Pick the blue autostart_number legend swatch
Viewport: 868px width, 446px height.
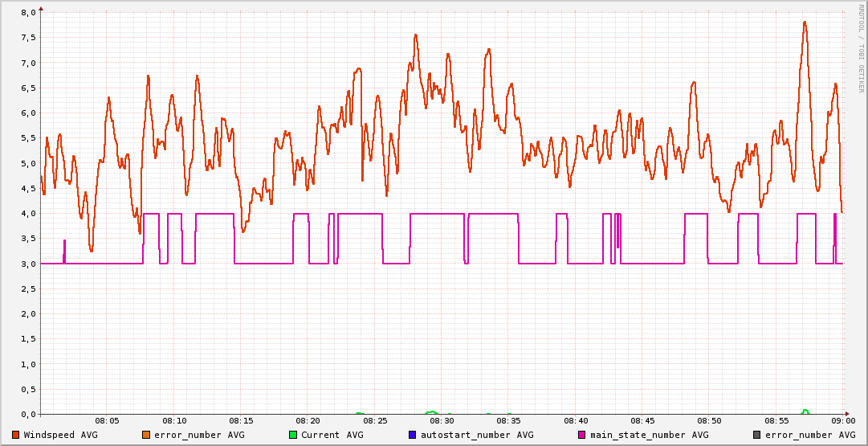413,435
